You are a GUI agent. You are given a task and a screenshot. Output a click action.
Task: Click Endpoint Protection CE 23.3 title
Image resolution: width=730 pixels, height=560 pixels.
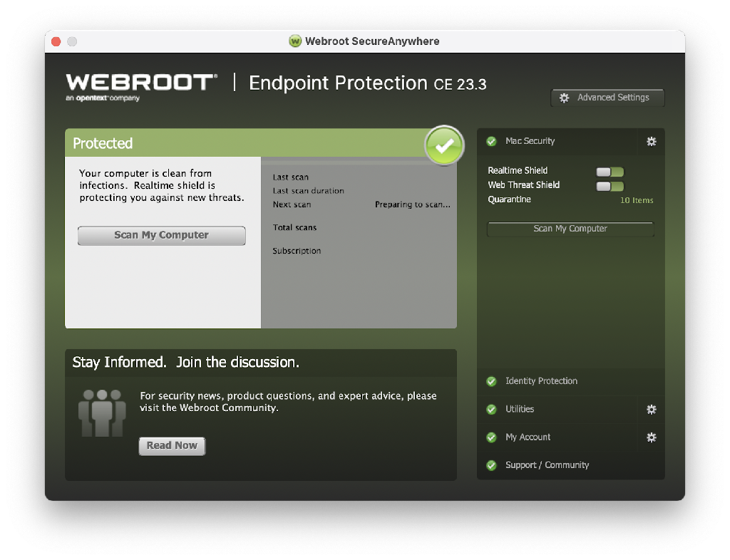tap(367, 83)
